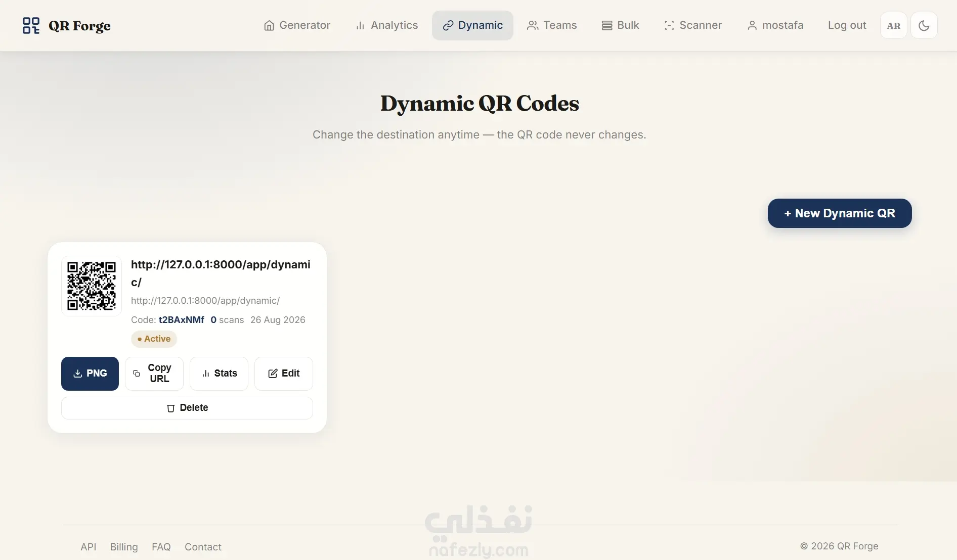Open the Scanner page

(693, 25)
